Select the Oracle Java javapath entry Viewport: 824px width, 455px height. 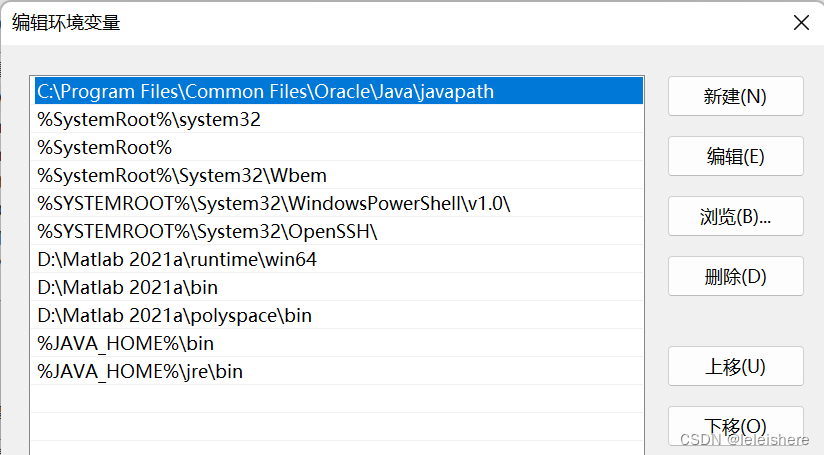337,91
